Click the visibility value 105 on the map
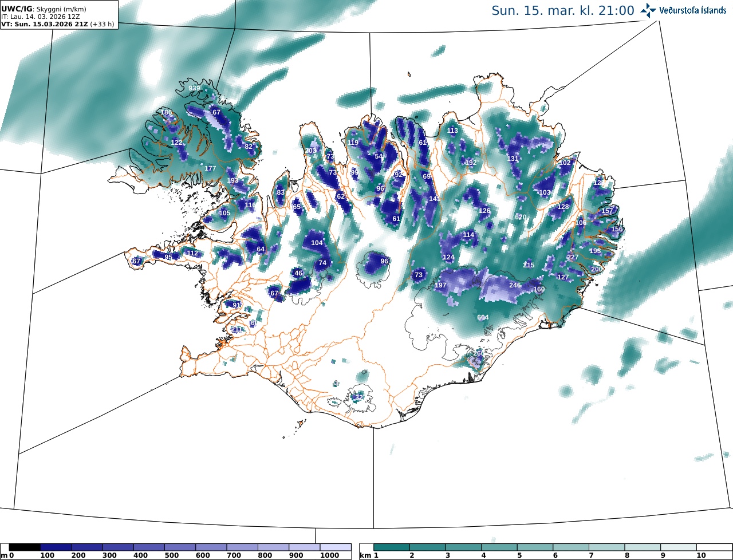The width and height of the screenshot is (733, 560). 224,213
